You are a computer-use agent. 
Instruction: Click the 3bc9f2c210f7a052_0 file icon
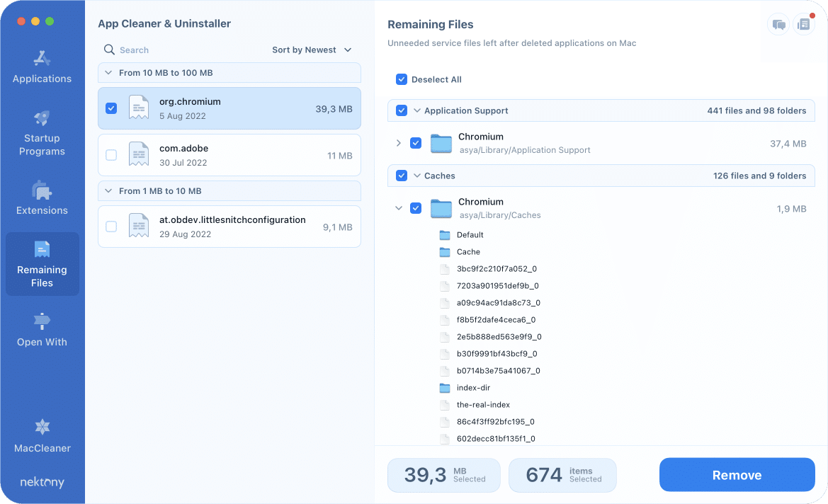pyautogui.click(x=445, y=269)
